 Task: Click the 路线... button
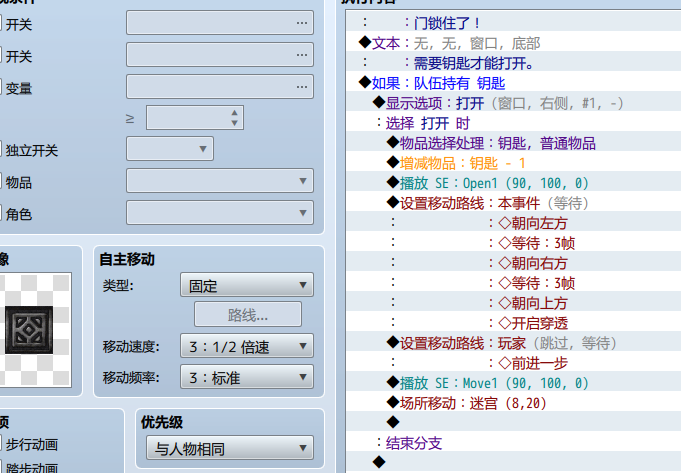[248, 314]
